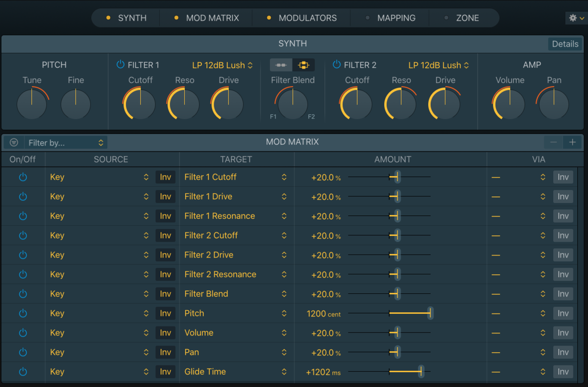Open the gear settings menu
This screenshot has width=588, height=387.
pos(576,18)
